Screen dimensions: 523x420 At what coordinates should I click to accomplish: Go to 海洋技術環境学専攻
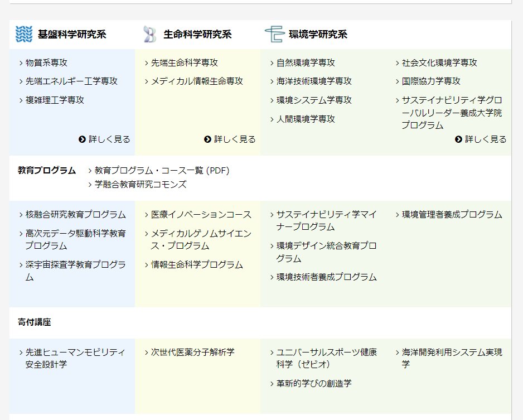coord(314,81)
